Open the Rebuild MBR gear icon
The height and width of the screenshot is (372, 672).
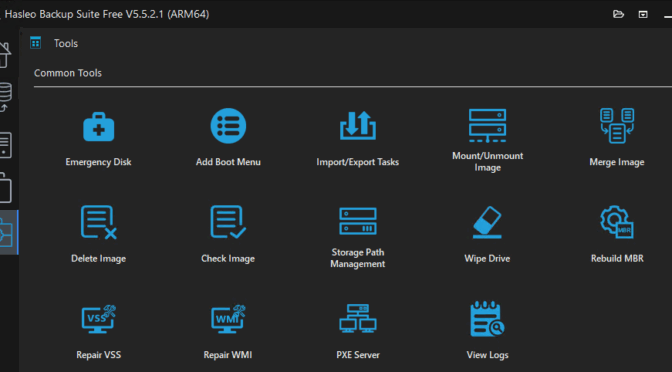[x=617, y=222]
